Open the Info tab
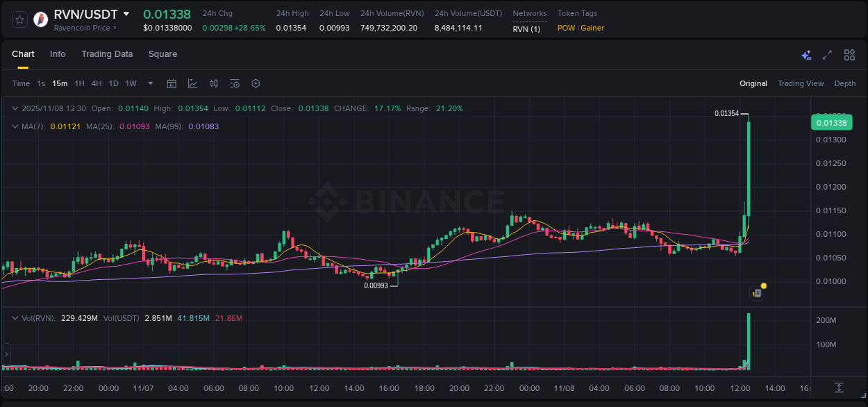Screen dimensions: 868x407 [58, 54]
